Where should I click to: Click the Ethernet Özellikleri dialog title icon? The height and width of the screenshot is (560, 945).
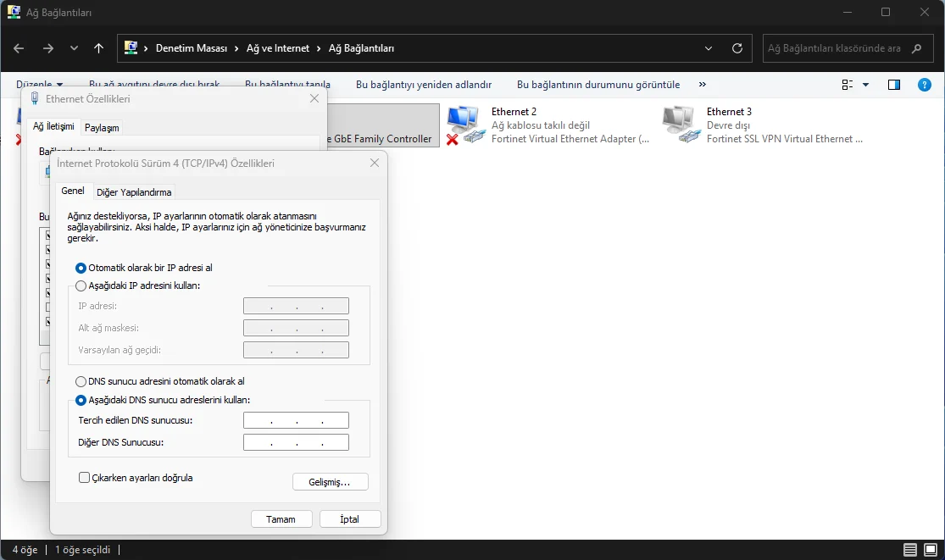tap(35, 99)
